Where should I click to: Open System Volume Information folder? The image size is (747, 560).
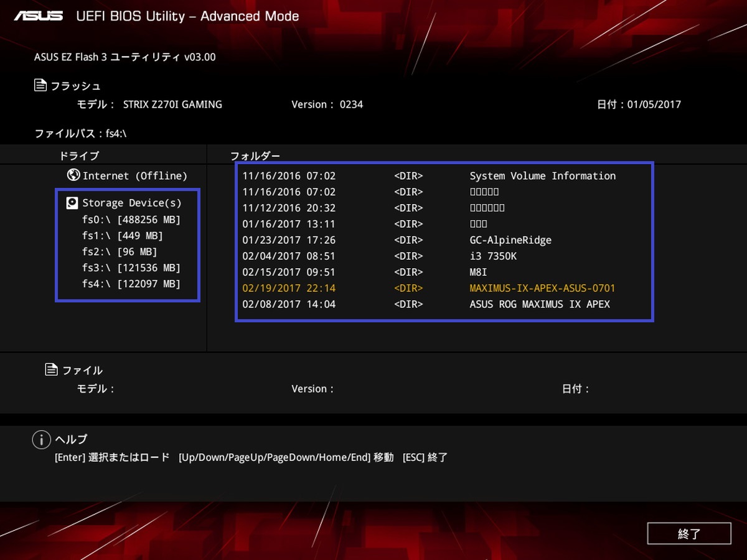pyautogui.click(x=543, y=176)
